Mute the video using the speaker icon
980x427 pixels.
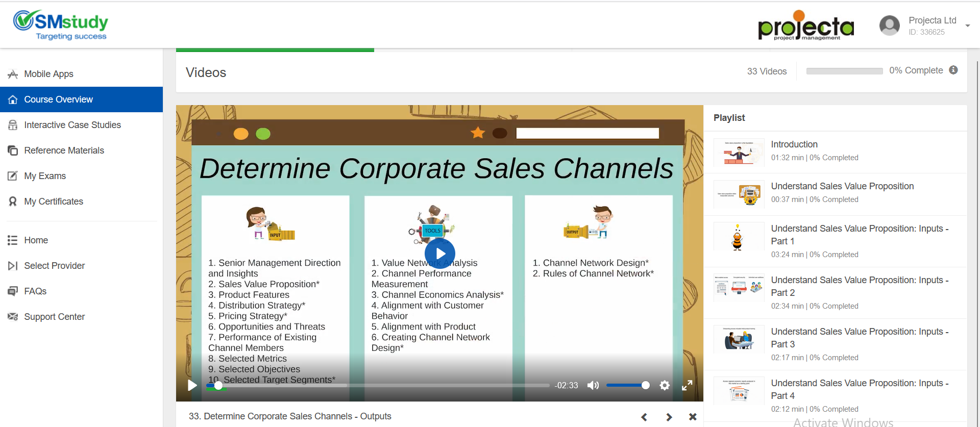[x=593, y=385]
